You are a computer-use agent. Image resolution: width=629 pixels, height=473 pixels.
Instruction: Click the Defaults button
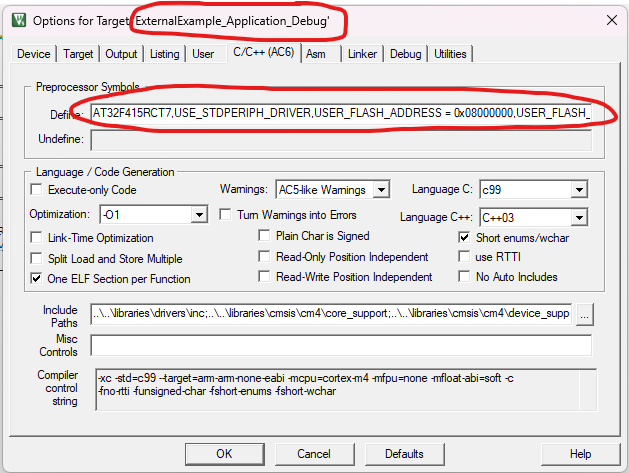pos(405,454)
